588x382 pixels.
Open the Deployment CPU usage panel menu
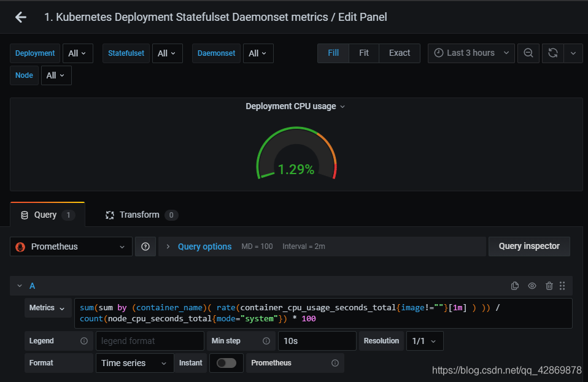tap(295, 106)
